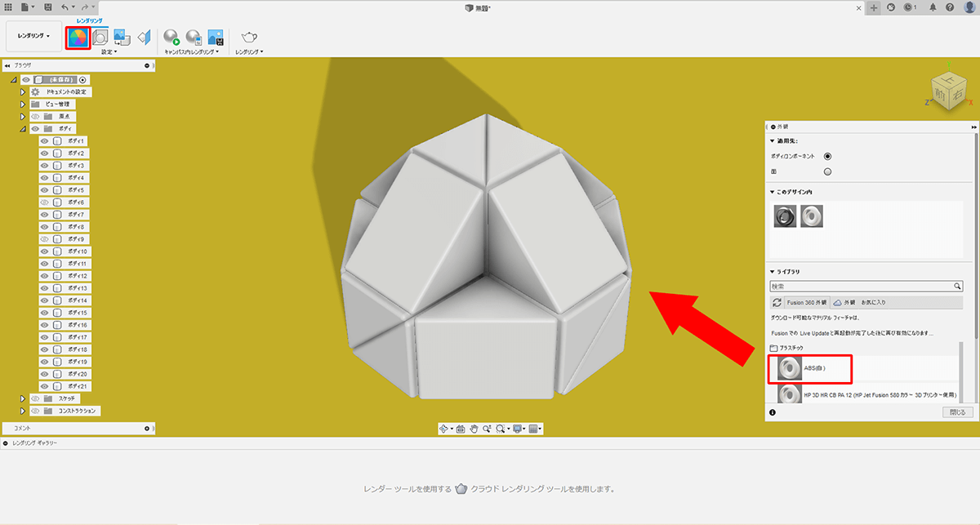The width and height of the screenshot is (980, 525).
Task: Open the Appearance tool with the color wheel icon
Action: click(x=78, y=37)
